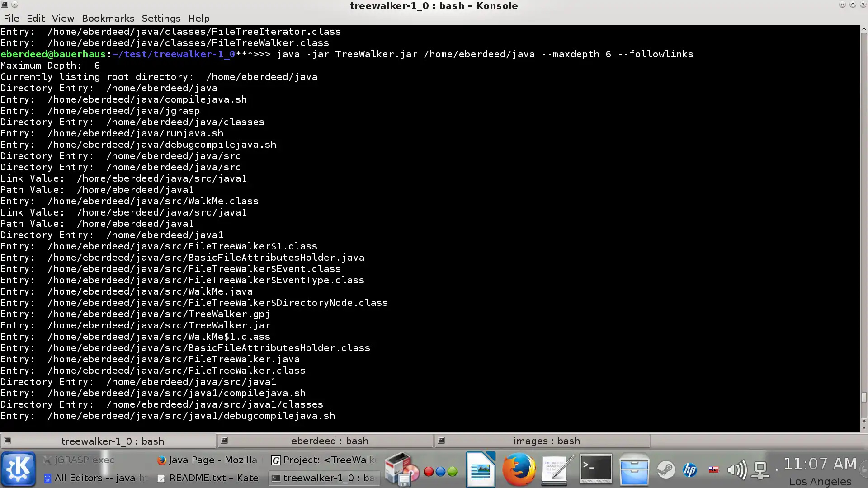Image resolution: width=868 pixels, height=488 pixels.
Task: Open the Bookmarks menu
Action: [x=108, y=19]
